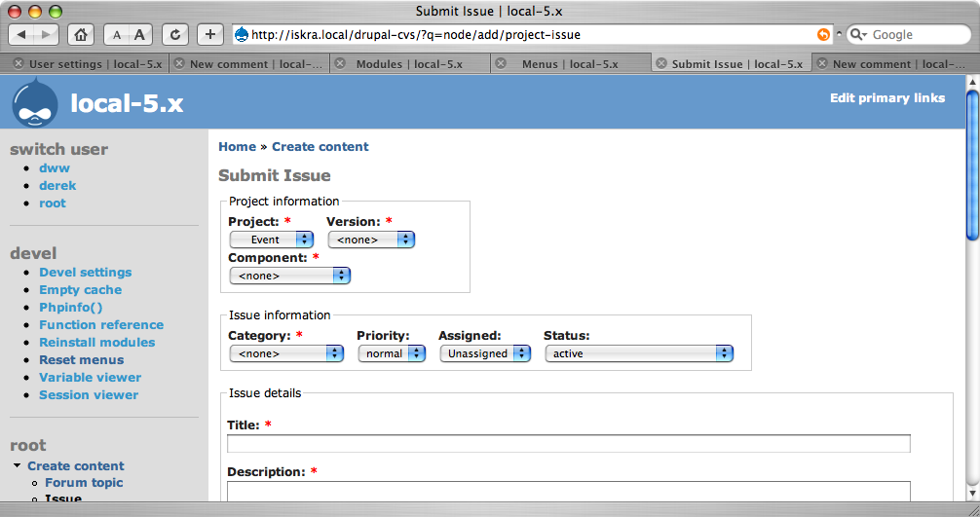This screenshot has height=517, width=980.
Task: Open the Category dropdown
Action: pyautogui.click(x=286, y=353)
